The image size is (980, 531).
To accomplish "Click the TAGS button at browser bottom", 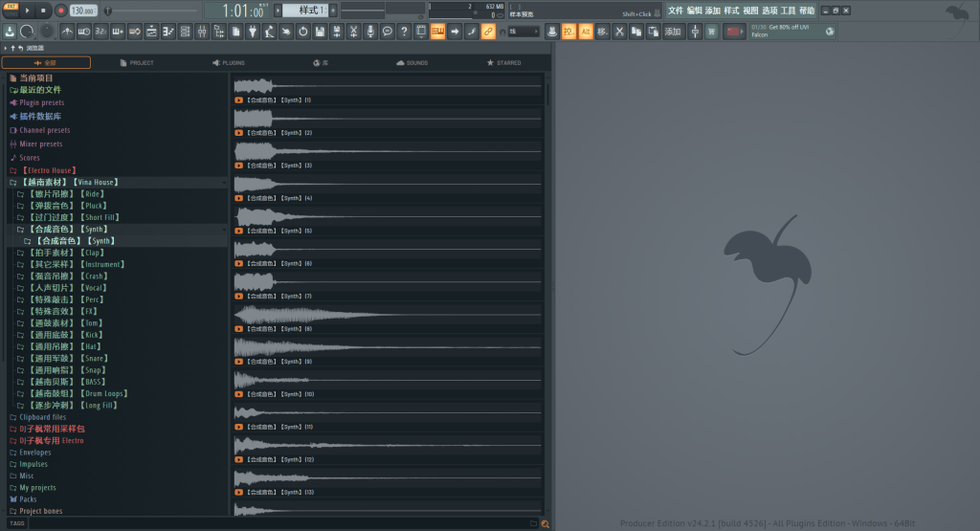I will (x=17, y=523).
